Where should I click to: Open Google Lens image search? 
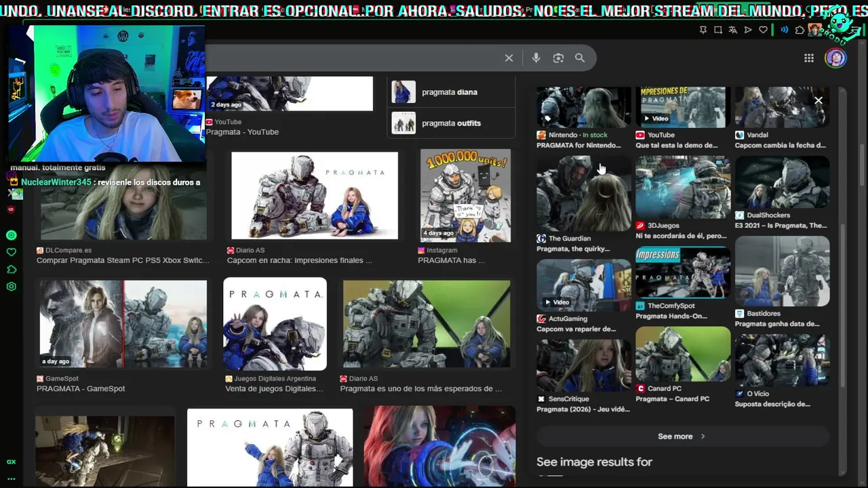tap(558, 58)
